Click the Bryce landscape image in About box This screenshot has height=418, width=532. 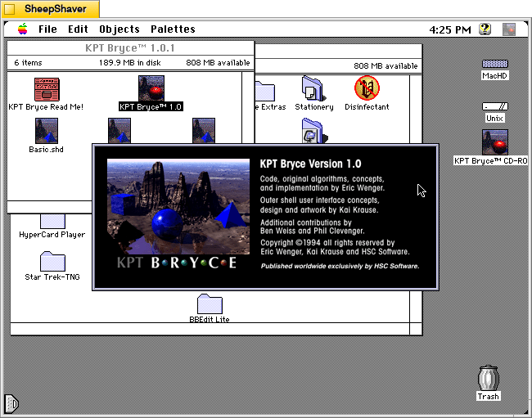[178, 206]
